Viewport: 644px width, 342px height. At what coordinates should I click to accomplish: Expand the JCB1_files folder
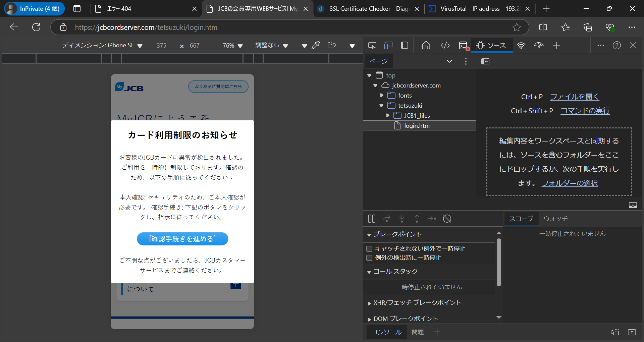388,116
